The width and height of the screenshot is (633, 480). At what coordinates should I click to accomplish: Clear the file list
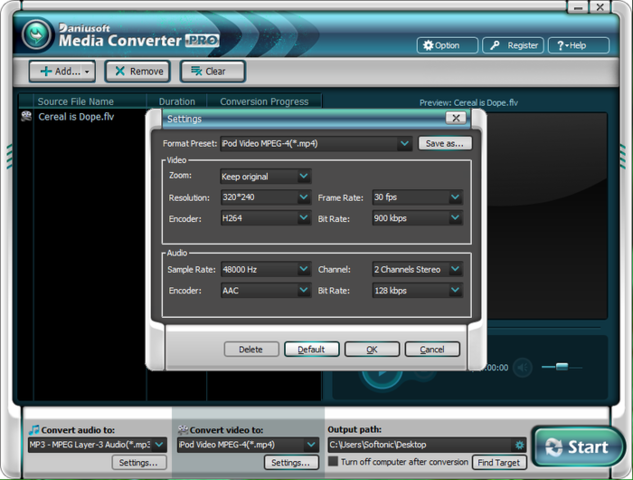(212, 71)
